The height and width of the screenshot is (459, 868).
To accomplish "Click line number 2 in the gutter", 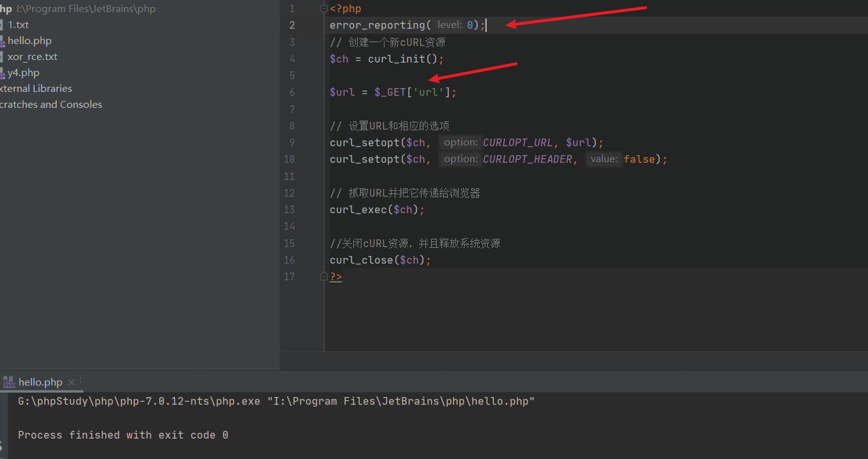I will pyautogui.click(x=292, y=26).
